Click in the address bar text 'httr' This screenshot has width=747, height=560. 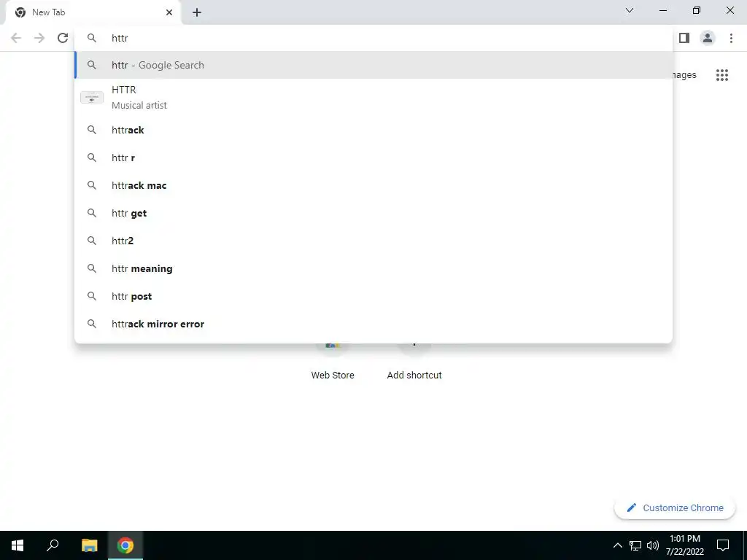click(x=120, y=38)
